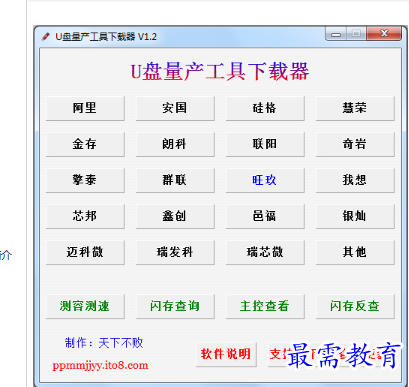Click the 主控查看 button
409x387 pixels.
[x=265, y=306]
